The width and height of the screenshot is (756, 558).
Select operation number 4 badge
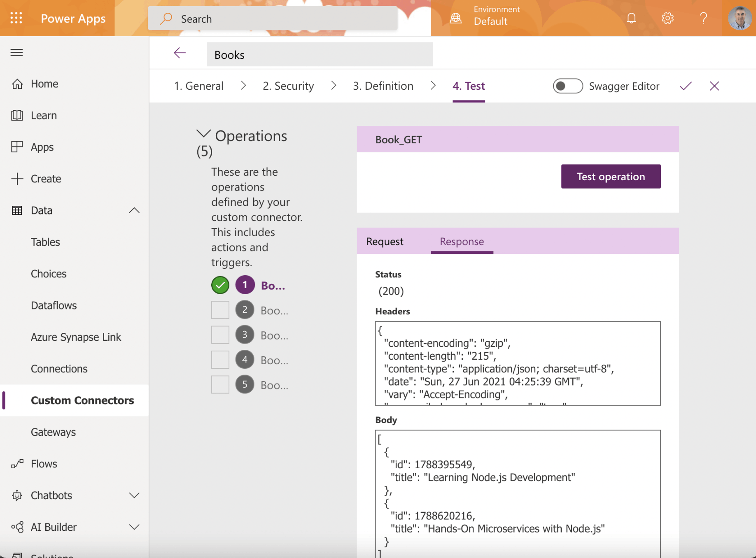coord(245,360)
